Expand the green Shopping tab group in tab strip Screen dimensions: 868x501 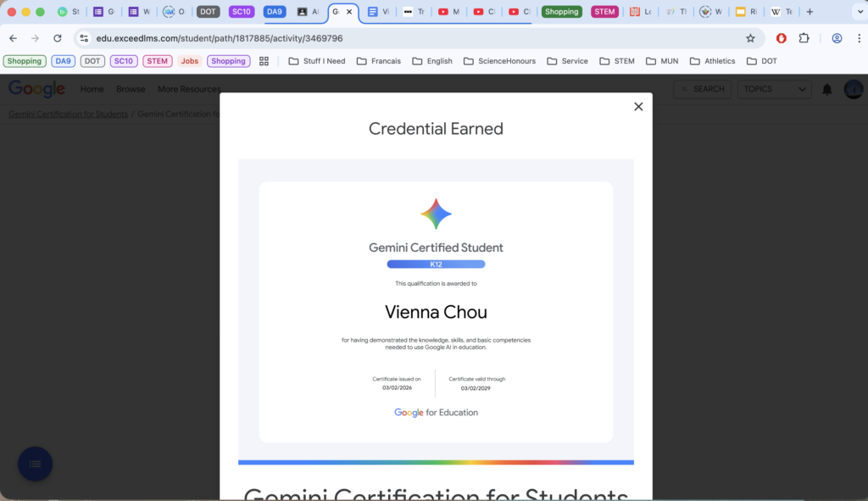coord(561,12)
